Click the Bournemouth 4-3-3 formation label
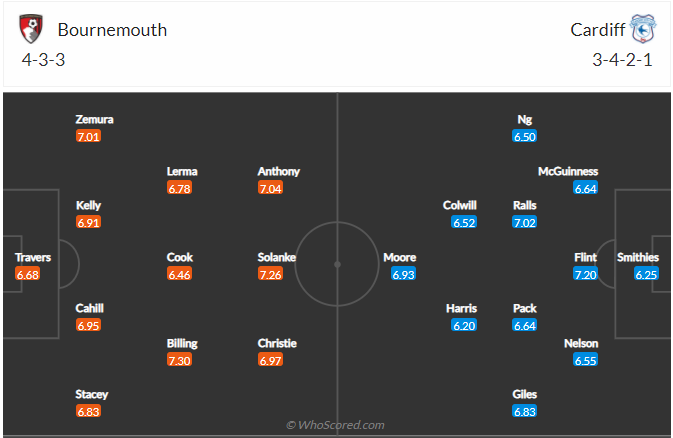This screenshot has height=438, width=673. [x=43, y=58]
